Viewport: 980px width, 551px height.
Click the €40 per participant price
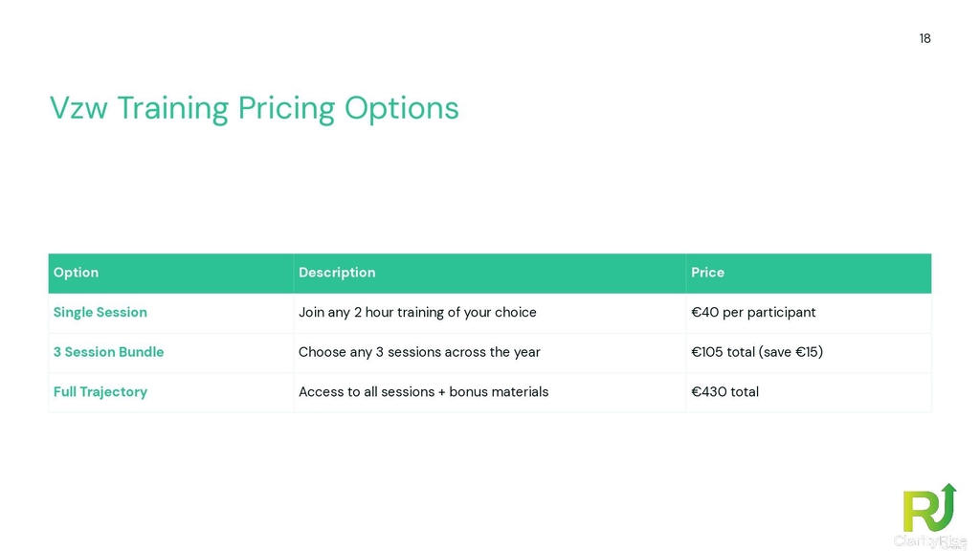pyautogui.click(x=753, y=313)
